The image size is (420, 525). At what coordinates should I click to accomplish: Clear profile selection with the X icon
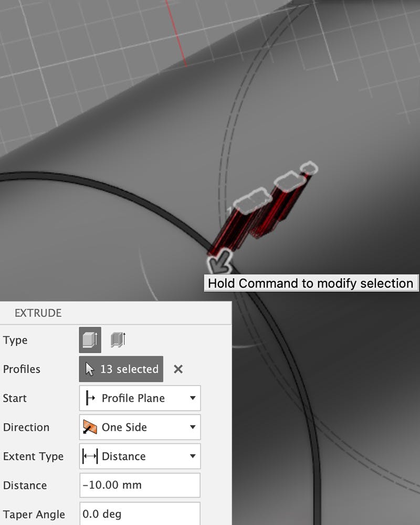tap(178, 369)
